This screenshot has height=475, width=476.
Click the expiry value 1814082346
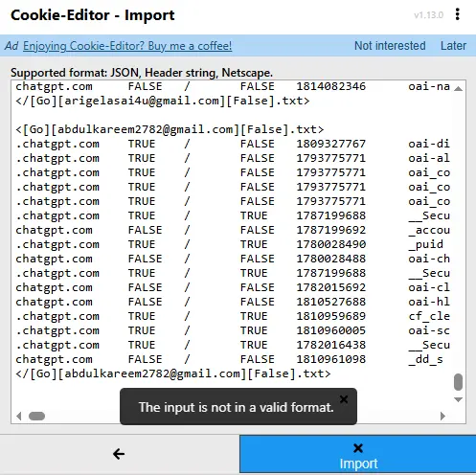(x=331, y=86)
